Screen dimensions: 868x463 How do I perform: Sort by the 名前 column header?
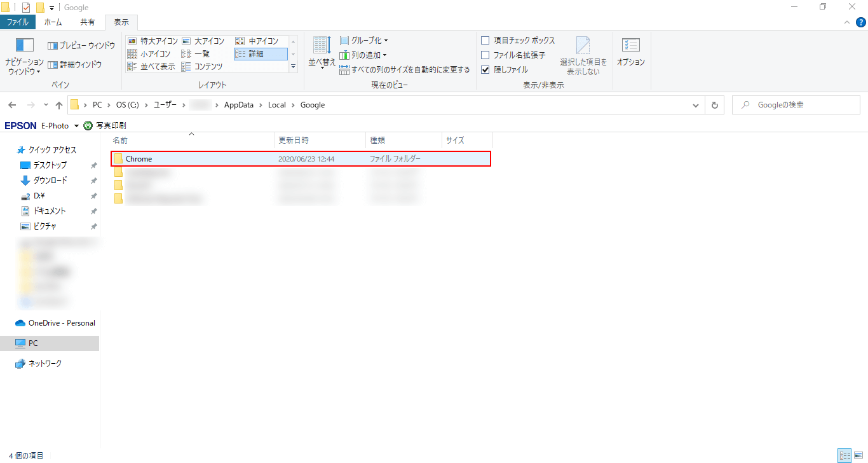coord(192,141)
